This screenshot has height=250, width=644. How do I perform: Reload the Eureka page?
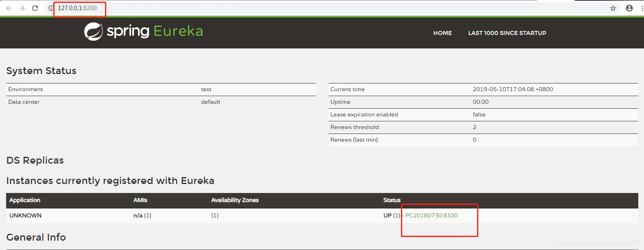tap(35, 8)
